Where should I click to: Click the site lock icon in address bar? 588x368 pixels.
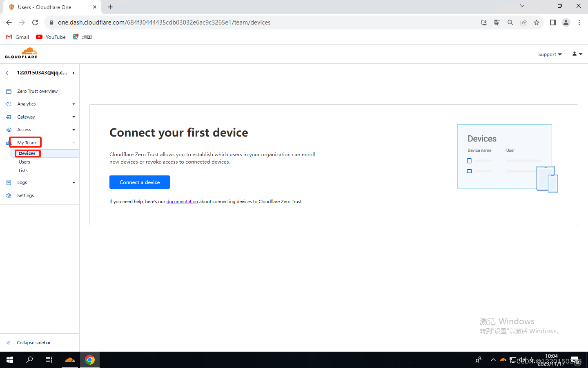(x=51, y=22)
